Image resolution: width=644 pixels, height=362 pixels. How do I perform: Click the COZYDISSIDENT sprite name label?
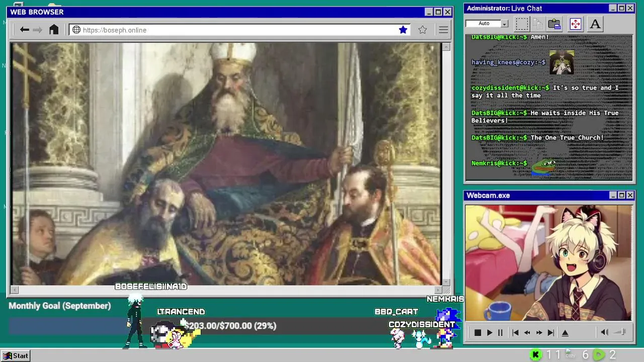[x=422, y=324]
